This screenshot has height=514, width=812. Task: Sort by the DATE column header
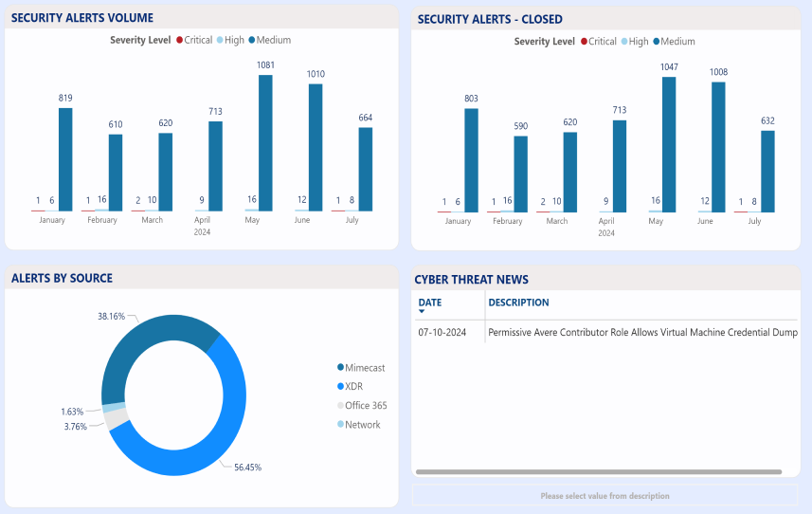[x=430, y=303]
